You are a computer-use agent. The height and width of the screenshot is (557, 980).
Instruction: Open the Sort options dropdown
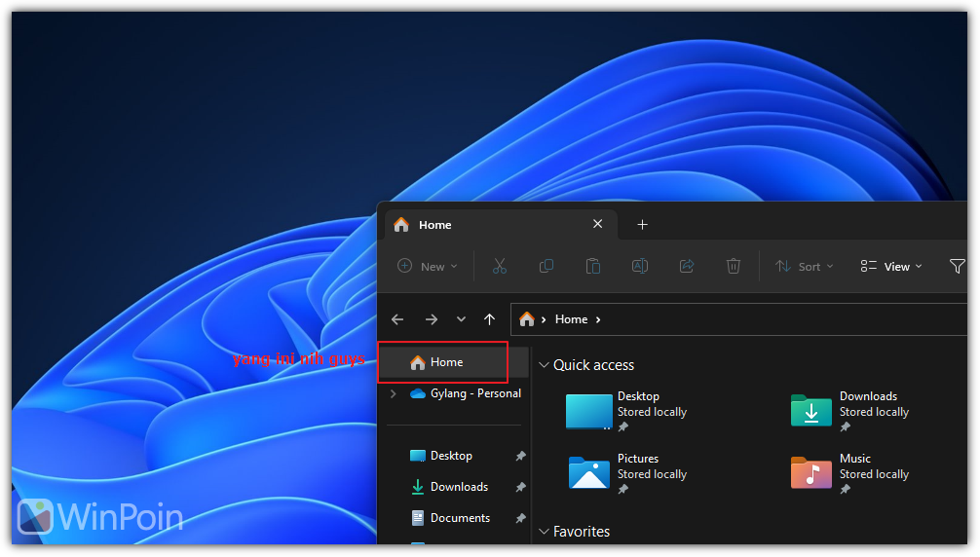(x=804, y=266)
